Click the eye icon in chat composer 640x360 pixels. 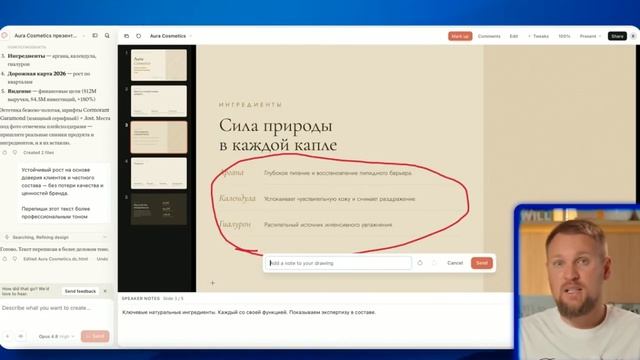20,336
